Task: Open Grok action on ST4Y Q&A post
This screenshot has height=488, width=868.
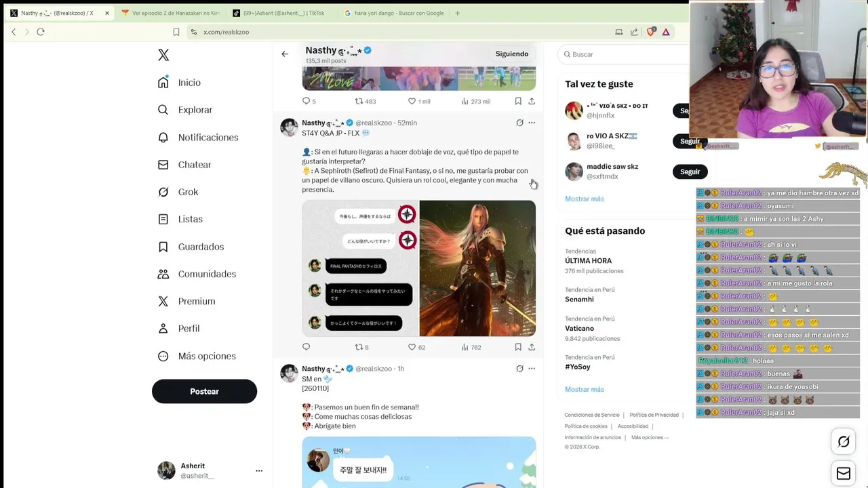Action: [519, 123]
